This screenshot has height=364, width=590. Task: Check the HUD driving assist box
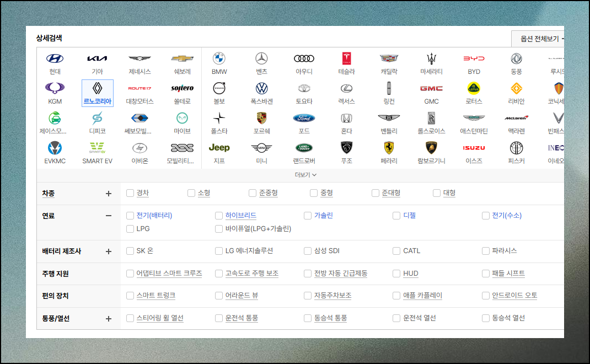coord(396,274)
